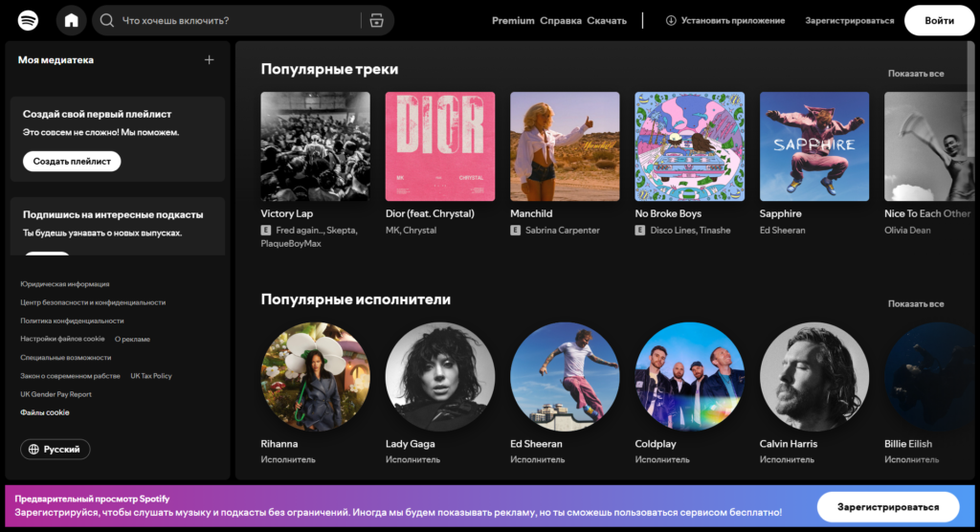Click artist link Disco Lines, Tinashe

coord(690,230)
